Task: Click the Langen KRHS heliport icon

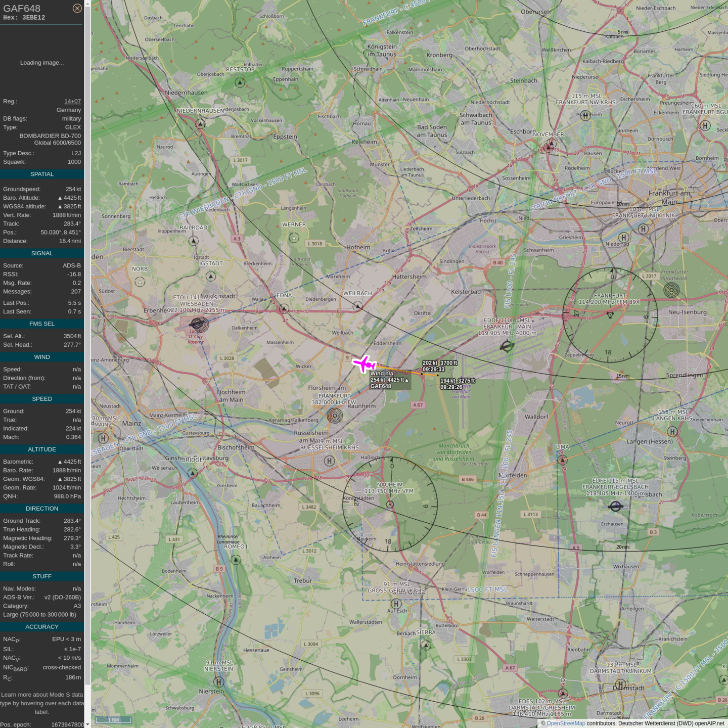Action: 672,431
